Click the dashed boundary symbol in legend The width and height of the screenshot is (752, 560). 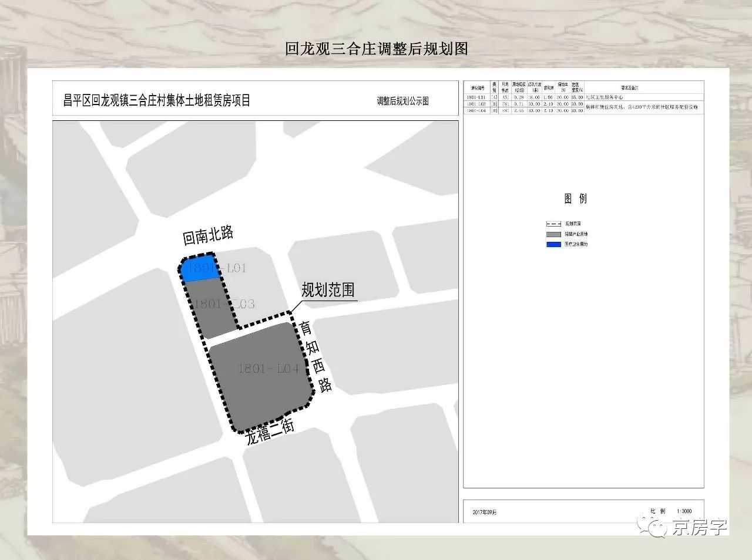[x=553, y=224]
